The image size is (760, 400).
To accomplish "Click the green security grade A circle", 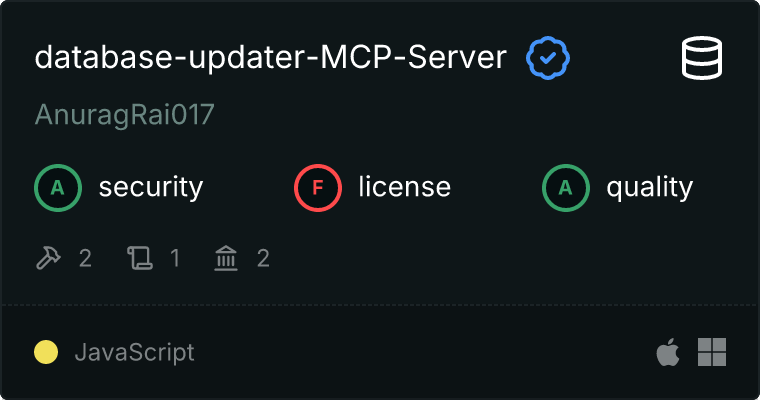I will tap(58, 188).
